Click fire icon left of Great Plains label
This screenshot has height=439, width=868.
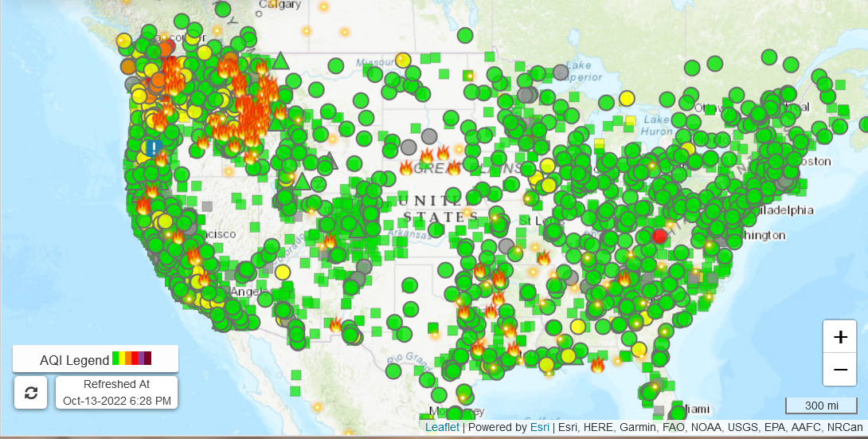(x=406, y=167)
